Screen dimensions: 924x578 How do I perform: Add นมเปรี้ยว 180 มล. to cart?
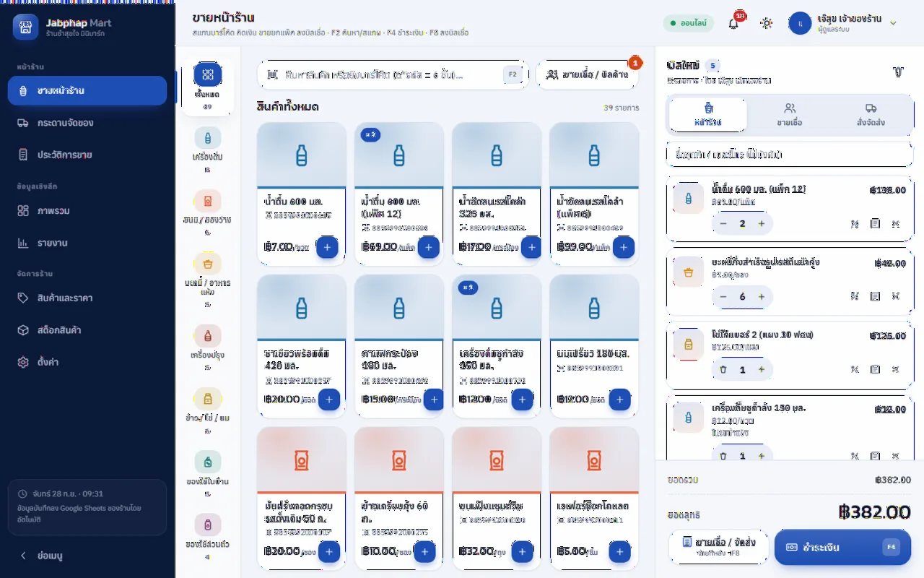click(x=620, y=400)
